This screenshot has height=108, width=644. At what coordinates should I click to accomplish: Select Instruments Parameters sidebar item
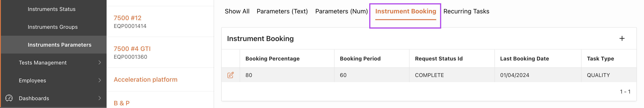60,45
